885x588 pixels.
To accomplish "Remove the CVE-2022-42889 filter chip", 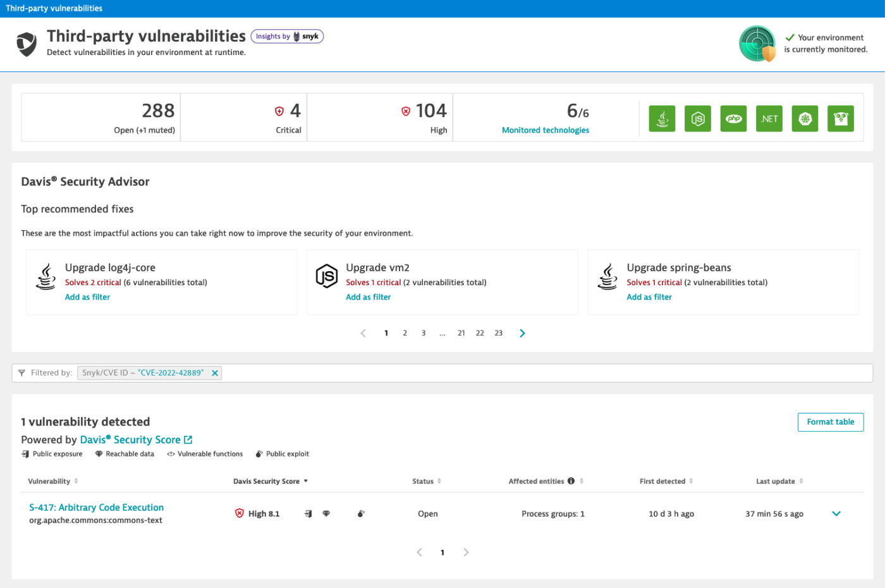I will click(215, 372).
